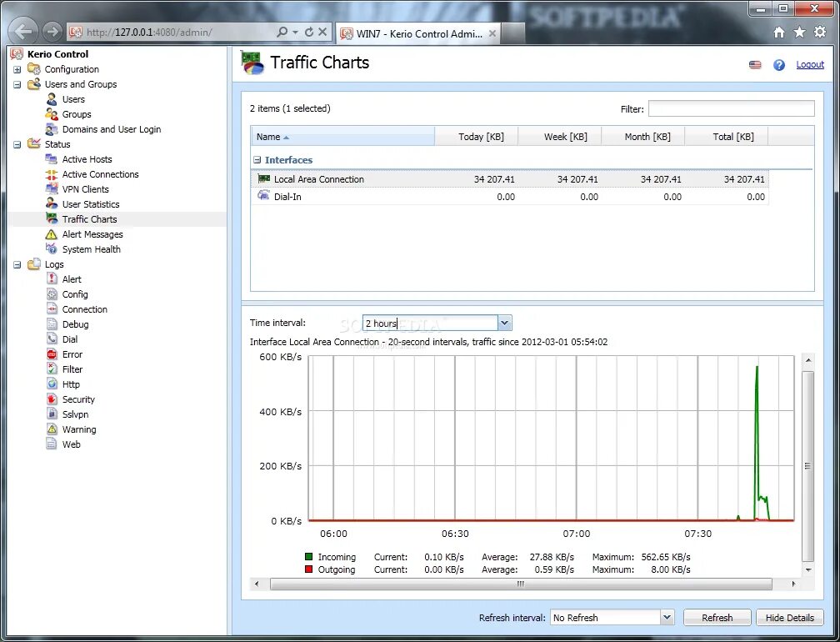Image resolution: width=840 pixels, height=642 pixels.
Task: Click the browser home icon
Action: click(779, 33)
